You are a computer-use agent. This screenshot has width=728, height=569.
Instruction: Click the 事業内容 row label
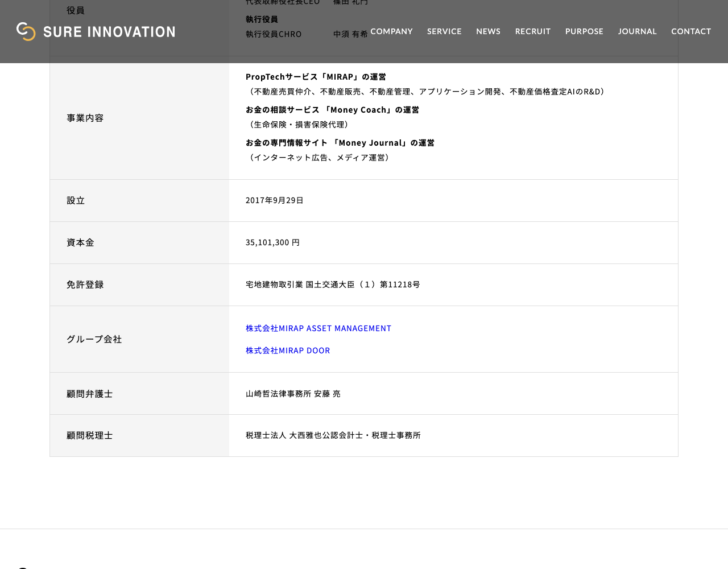85,118
